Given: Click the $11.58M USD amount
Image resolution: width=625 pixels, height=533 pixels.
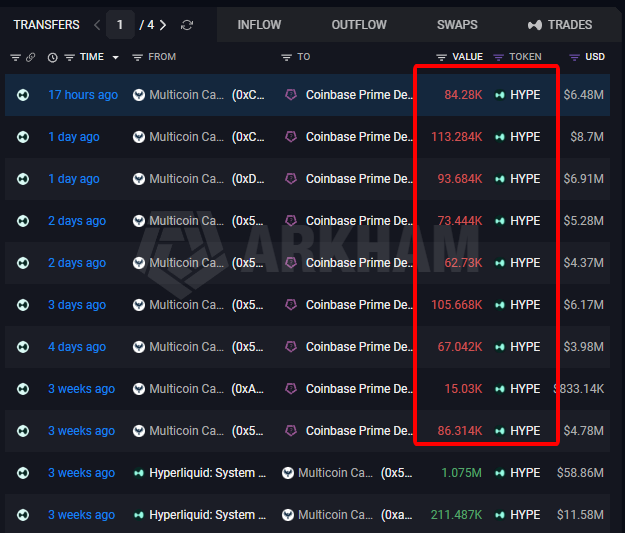Looking at the screenshot, I should tap(580, 515).
